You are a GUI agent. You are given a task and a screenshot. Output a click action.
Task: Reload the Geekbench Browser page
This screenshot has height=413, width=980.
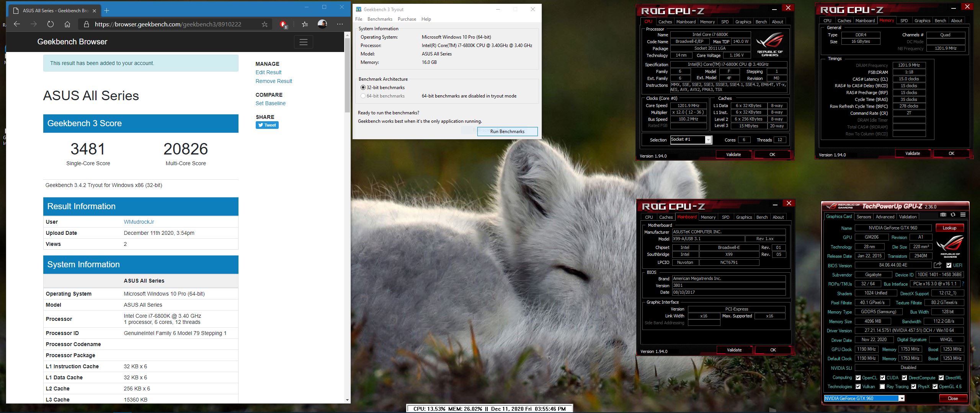coord(51,24)
